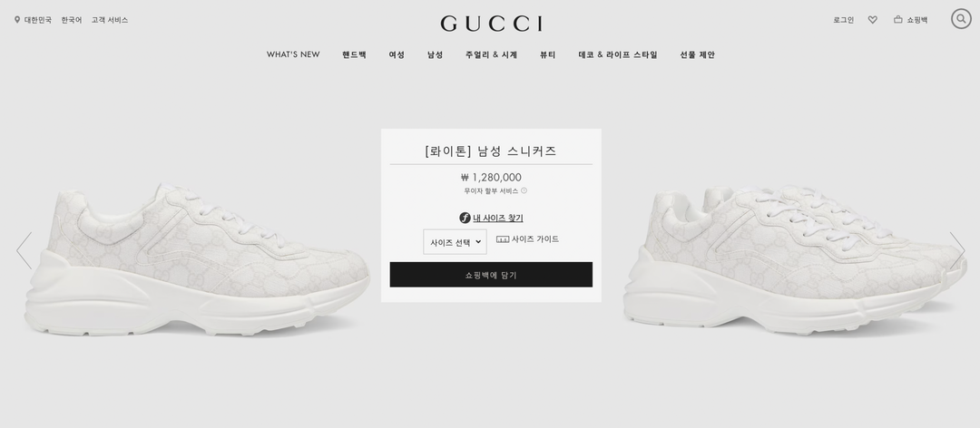Open the 한국어 language selector
Viewport: 980px width, 428px height.
point(72,20)
